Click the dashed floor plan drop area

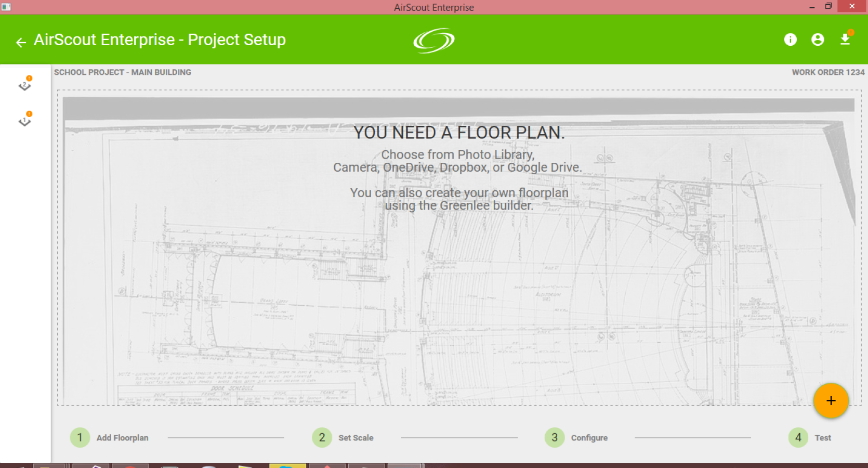coord(459,248)
